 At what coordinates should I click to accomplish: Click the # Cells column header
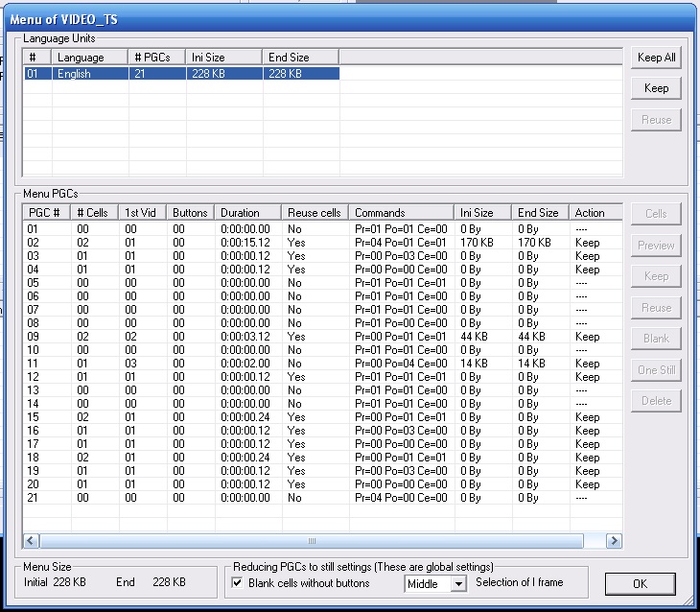click(x=94, y=213)
